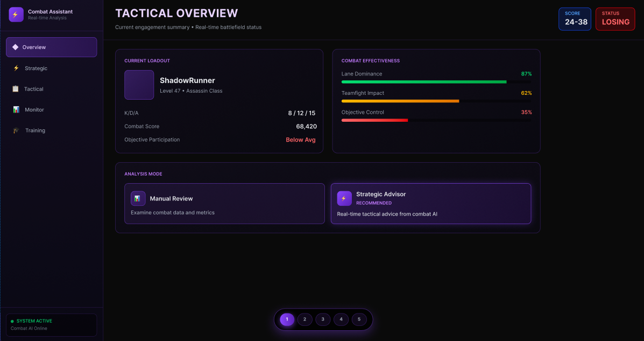Click the 62% Teamfight Impact value

(526, 93)
